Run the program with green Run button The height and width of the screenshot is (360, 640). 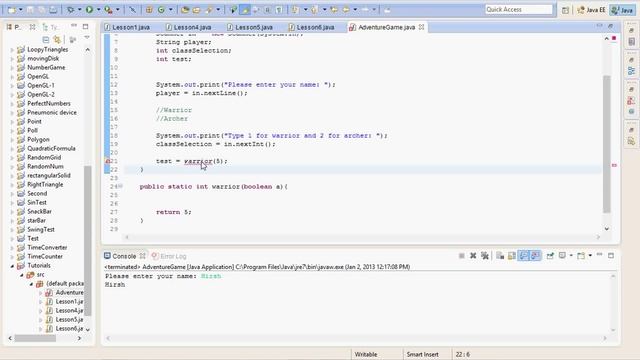click(89, 9)
